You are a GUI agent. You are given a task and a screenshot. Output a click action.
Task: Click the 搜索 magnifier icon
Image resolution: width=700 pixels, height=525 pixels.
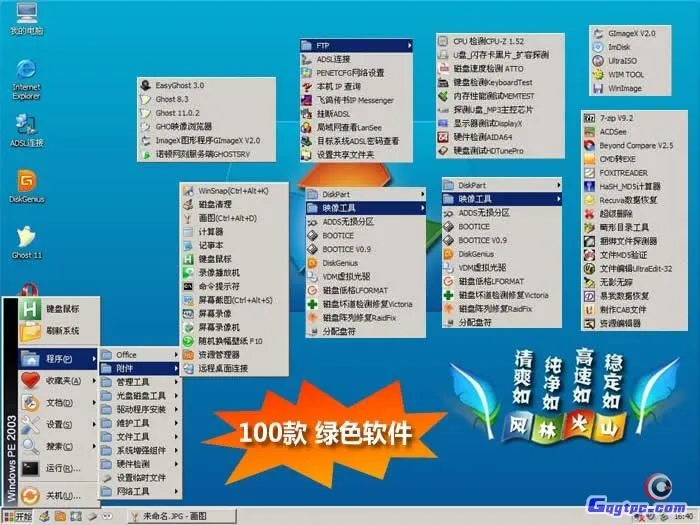coord(30,446)
